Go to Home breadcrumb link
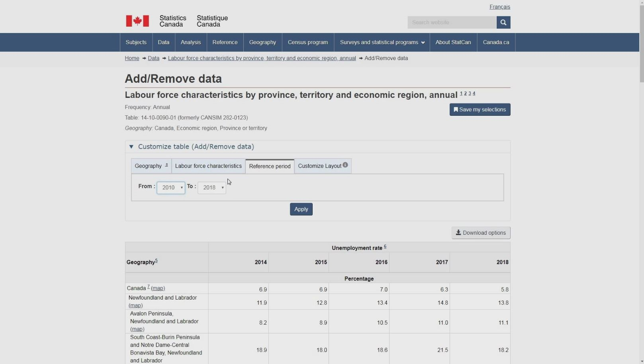The width and height of the screenshot is (644, 364). tap(132, 58)
